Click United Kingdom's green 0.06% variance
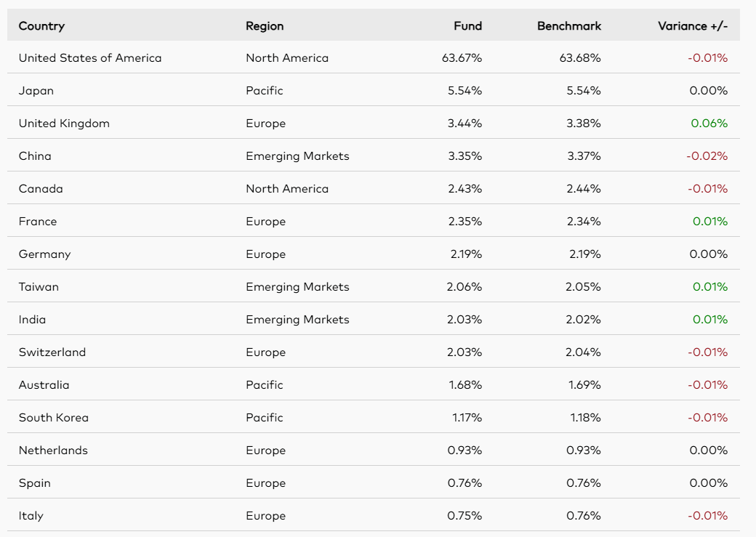756x537 pixels. pyautogui.click(x=709, y=124)
